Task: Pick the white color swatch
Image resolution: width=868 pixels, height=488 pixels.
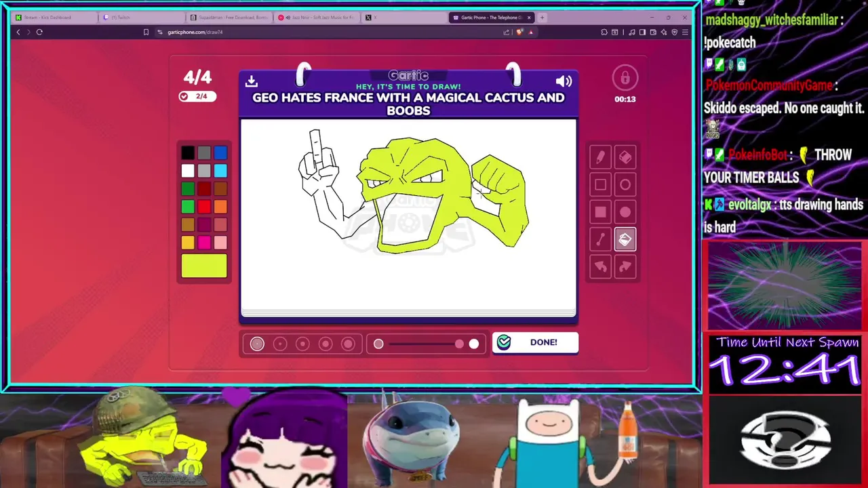Action: [x=188, y=171]
